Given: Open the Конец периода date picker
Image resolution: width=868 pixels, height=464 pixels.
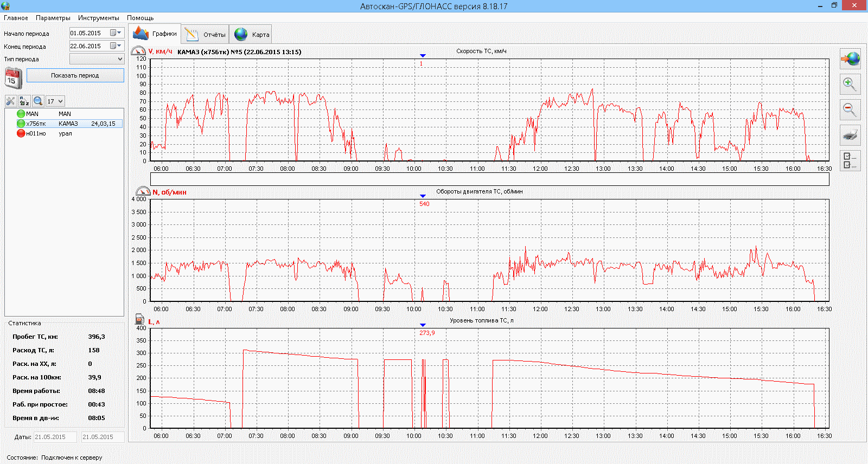Looking at the screenshot, I should 119,46.
